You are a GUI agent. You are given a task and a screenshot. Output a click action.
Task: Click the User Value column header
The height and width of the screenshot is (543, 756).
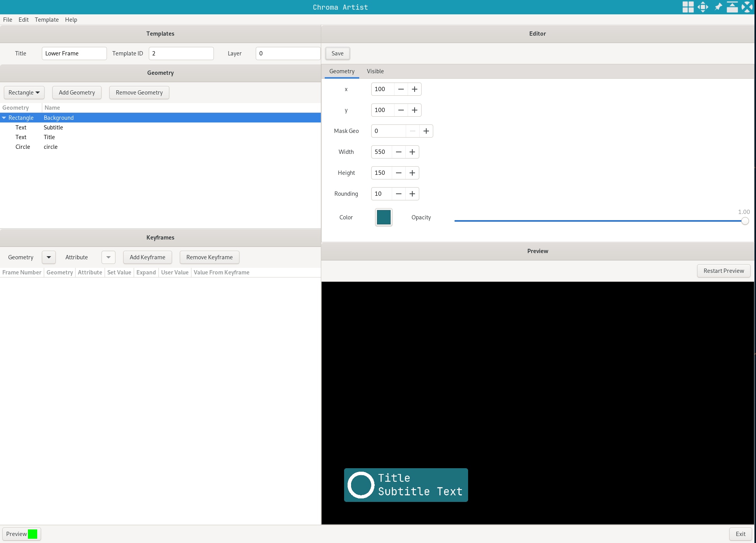point(175,272)
